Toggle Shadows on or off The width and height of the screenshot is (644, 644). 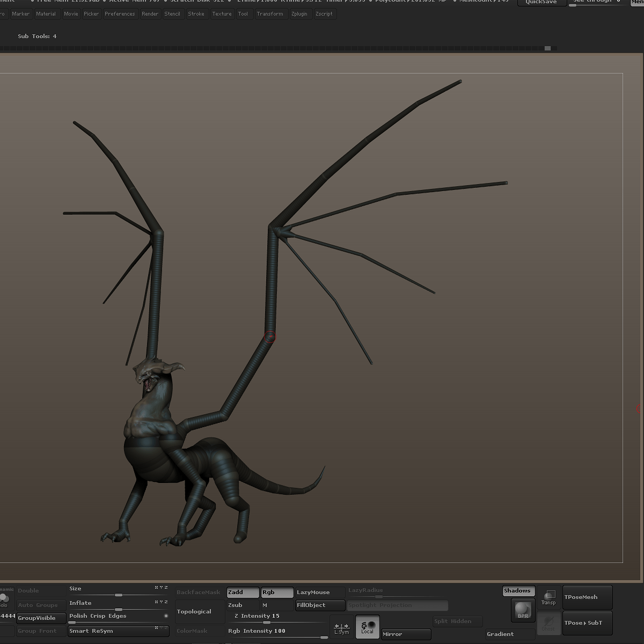518,591
